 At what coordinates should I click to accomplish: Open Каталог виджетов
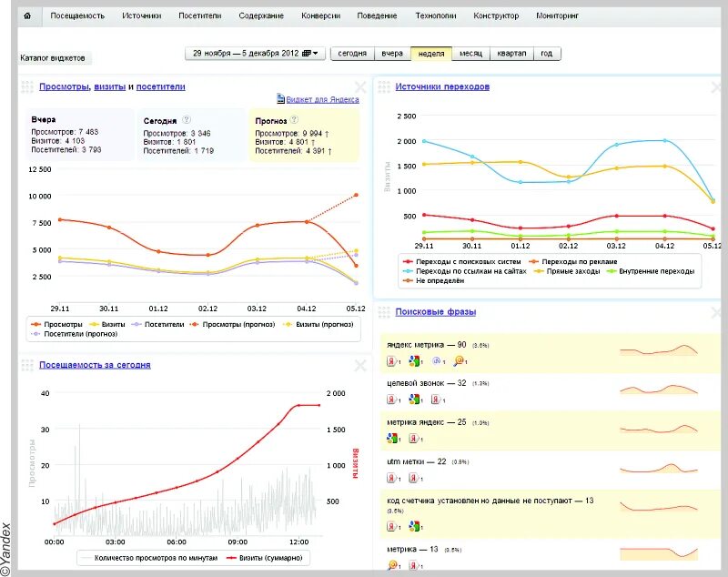tap(53, 58)
